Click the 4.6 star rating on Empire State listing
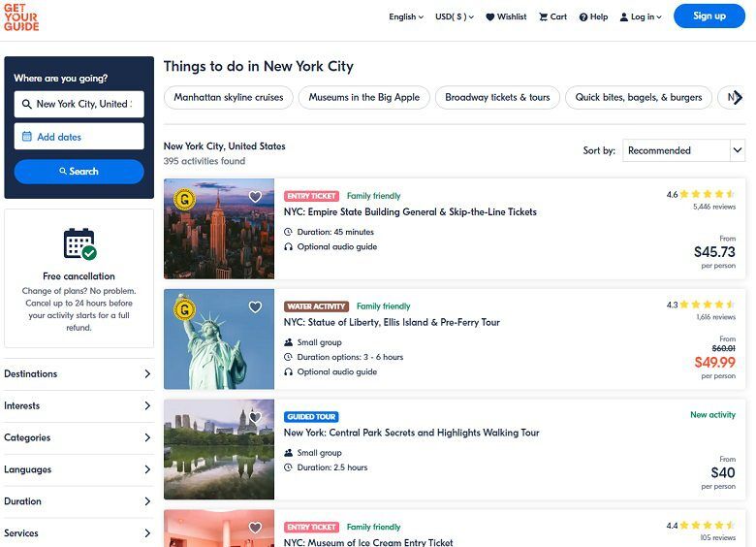756x547 pixels. [701, 194]
